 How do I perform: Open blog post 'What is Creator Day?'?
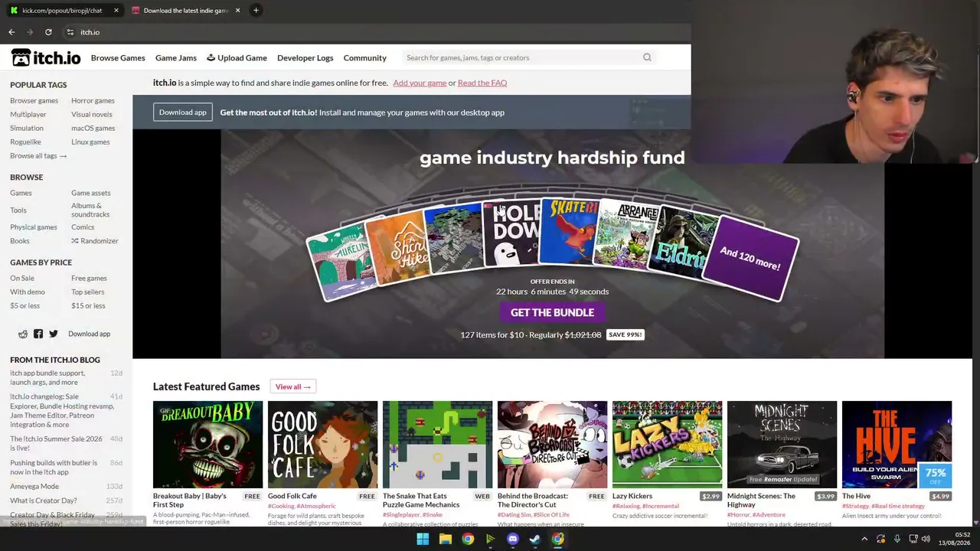tap(44, 500)
